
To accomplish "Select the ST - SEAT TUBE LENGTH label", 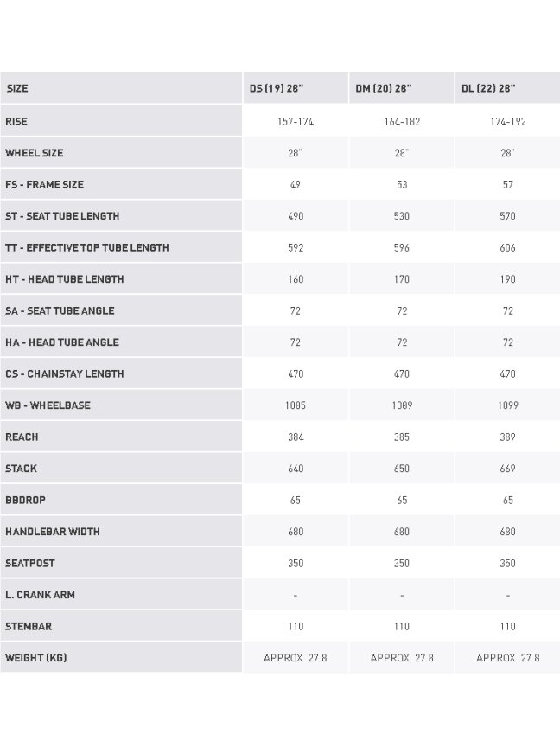I will [62, 216].
